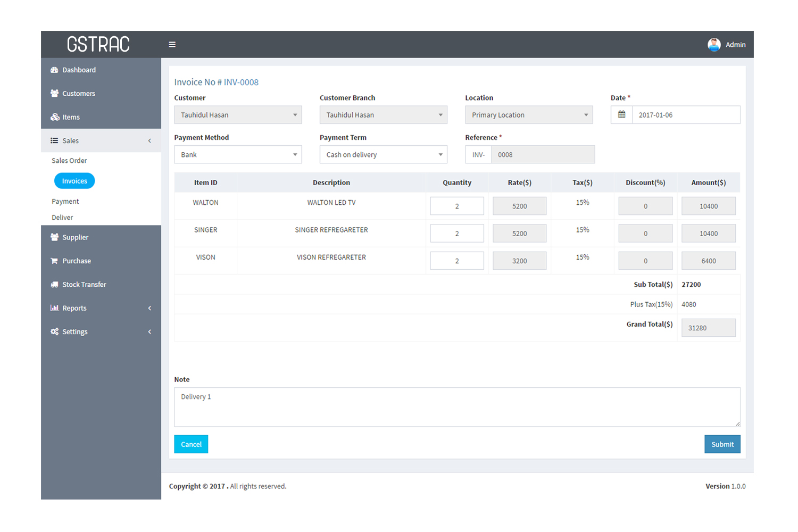
Task: Go to Payment submenu
Action: (x=65, y=202)
